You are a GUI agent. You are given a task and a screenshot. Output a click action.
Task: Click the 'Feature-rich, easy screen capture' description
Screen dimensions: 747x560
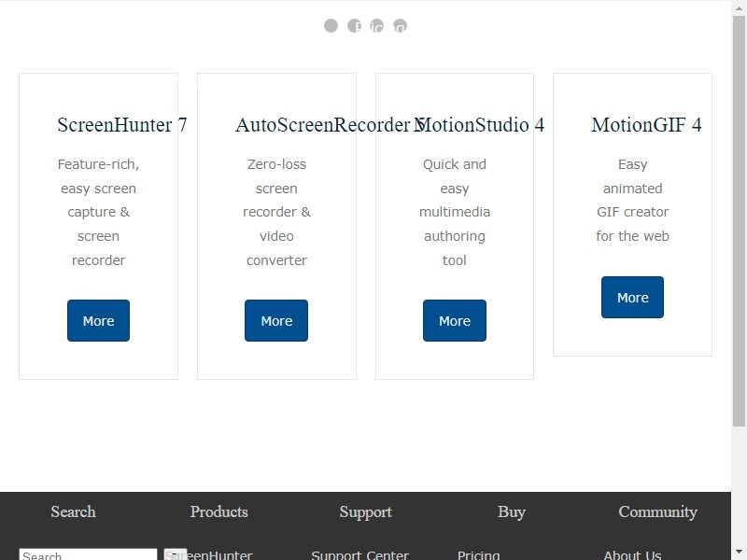tap(98, 212)
